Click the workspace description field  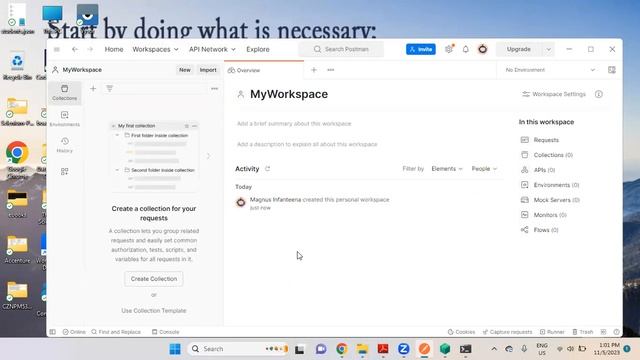307,144
